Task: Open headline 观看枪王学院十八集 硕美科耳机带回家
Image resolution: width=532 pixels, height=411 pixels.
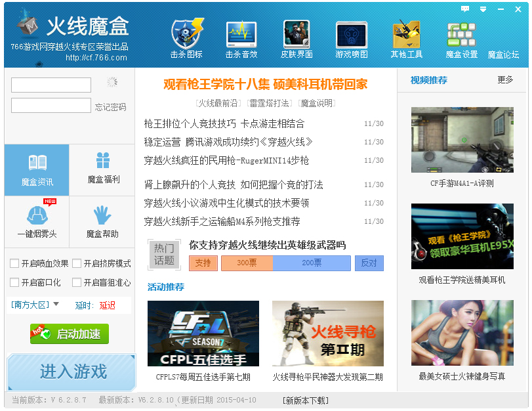Action: tap(265, 84)
